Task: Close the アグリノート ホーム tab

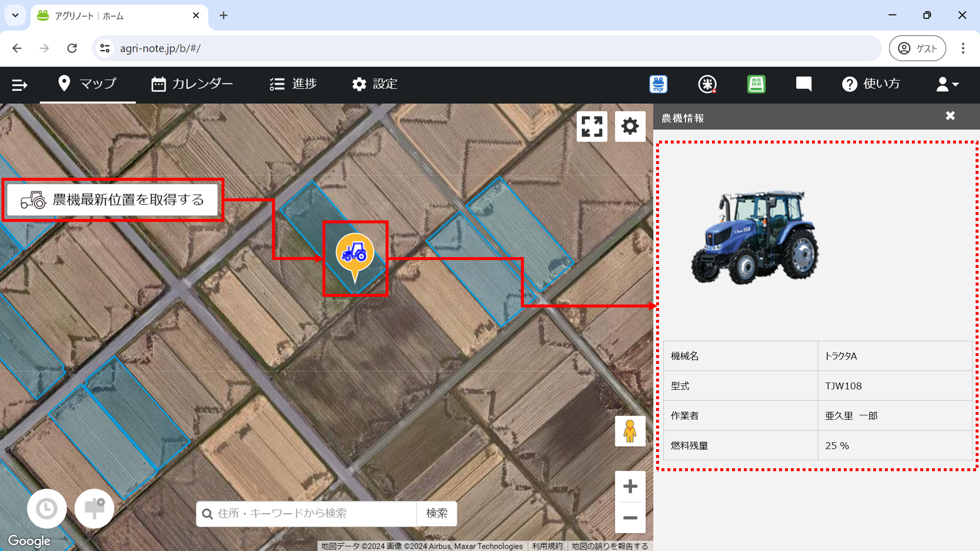Action: (196, 16)
